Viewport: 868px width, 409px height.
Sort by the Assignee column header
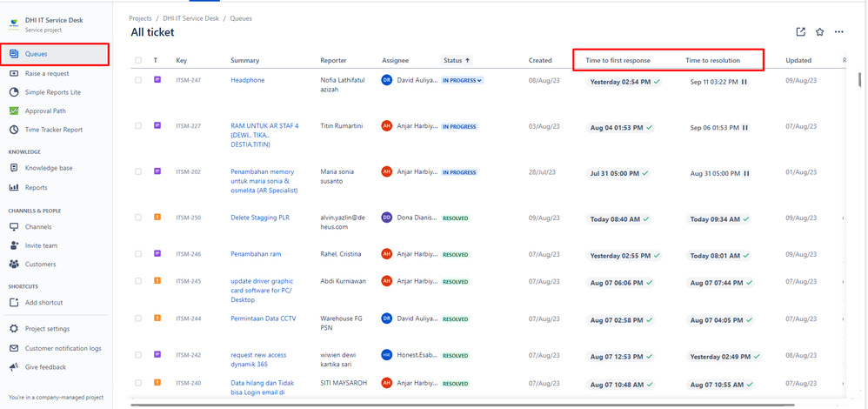[395, 60]
